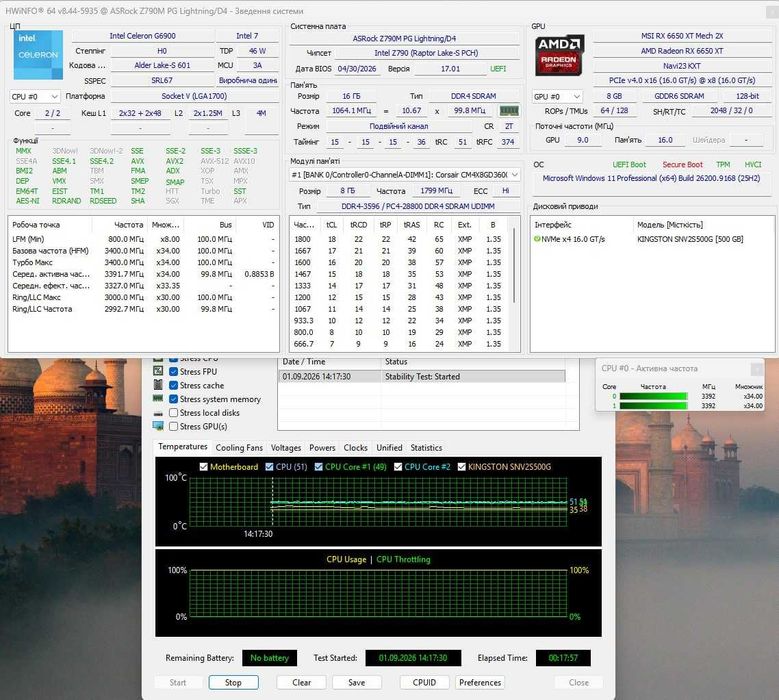This screenshot has height=700, width=779.
Task: Switch to the Cooling Fans tab
Action: click(x=239, y=448)
